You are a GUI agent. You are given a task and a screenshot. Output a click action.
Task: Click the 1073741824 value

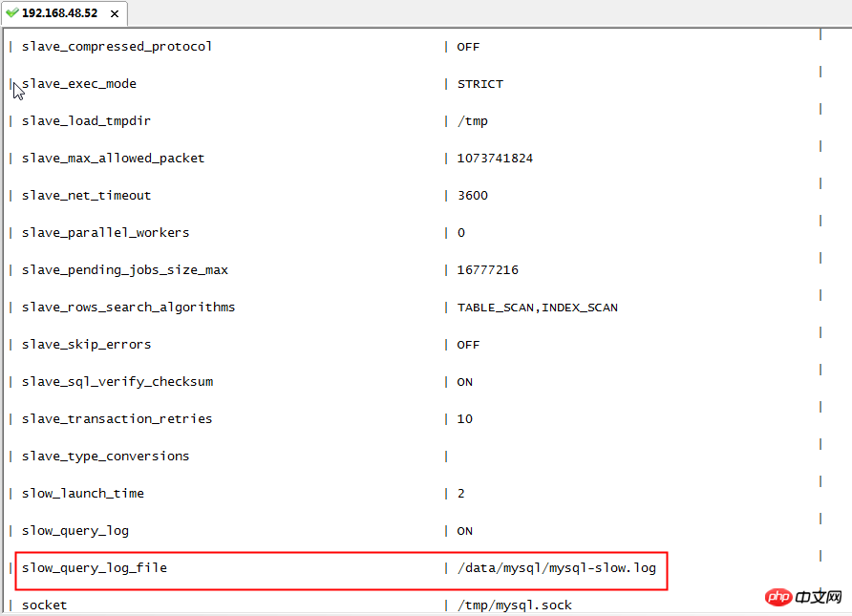[x=495, y=159]
